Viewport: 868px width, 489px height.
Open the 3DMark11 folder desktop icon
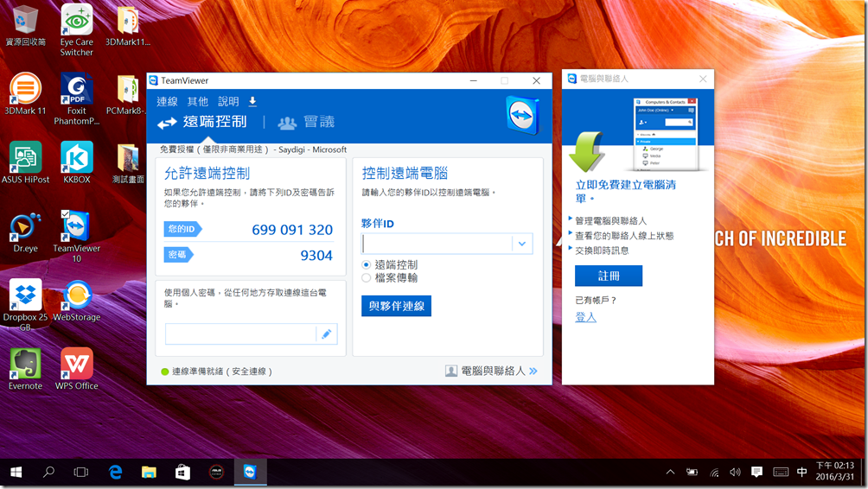pyautogui.click(x=128, y=26)
